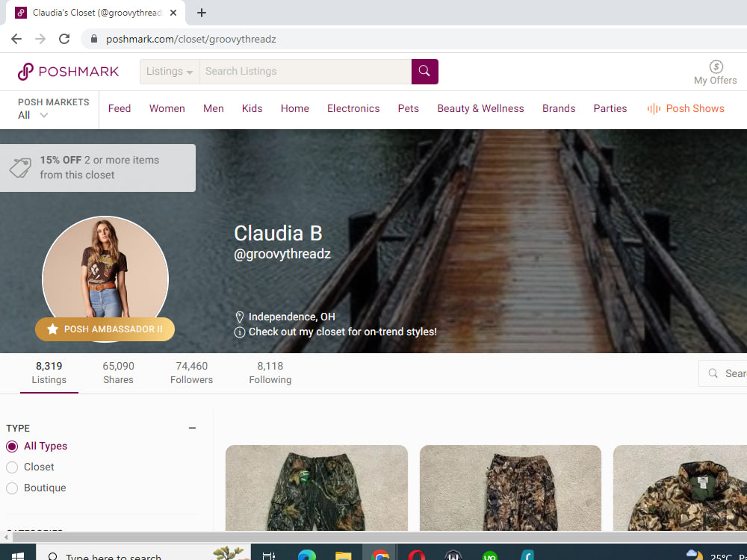Screen dimensions: 747x560
Task: Click the weather icon in system tray
Action: point(694,555)
